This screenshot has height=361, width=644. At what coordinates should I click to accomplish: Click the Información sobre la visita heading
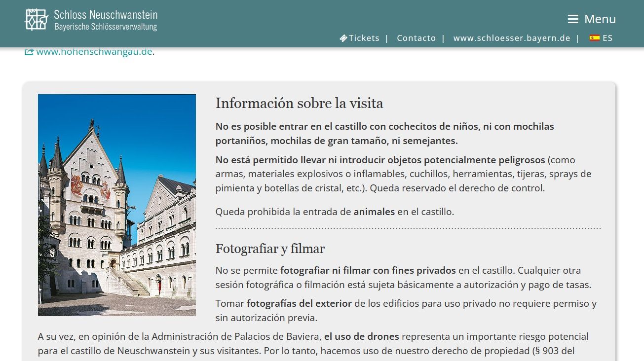coord(299,104)
